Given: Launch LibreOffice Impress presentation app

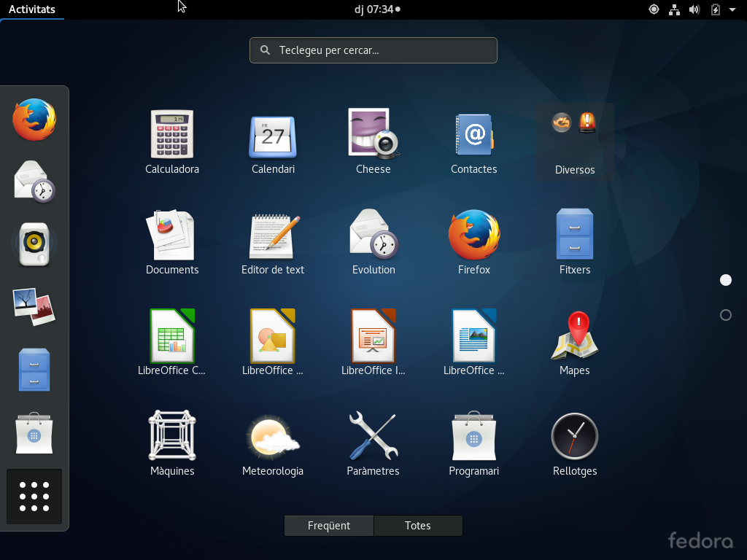Looking at the screenshot, I should coord(373,343).
